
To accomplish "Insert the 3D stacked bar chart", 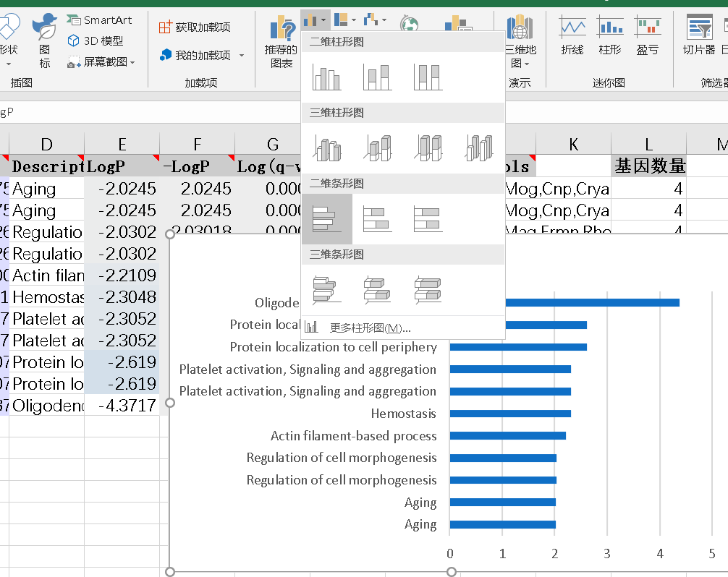I will pos(378,290).
